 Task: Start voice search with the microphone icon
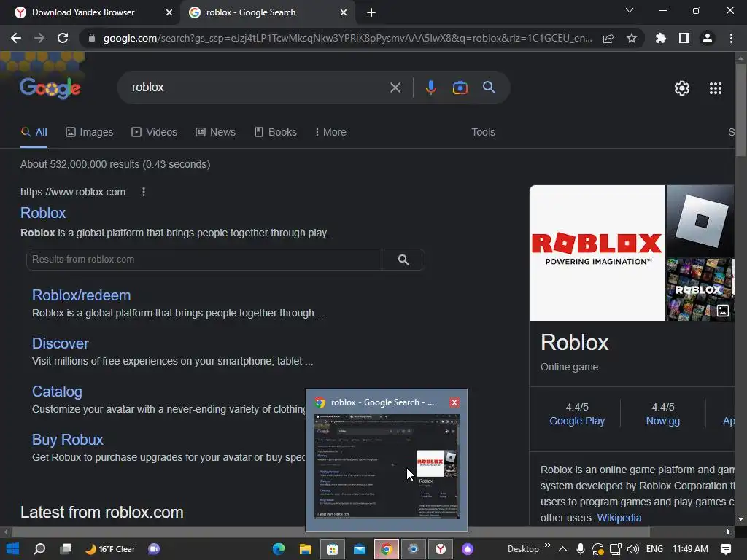click(x=430, y=87)
